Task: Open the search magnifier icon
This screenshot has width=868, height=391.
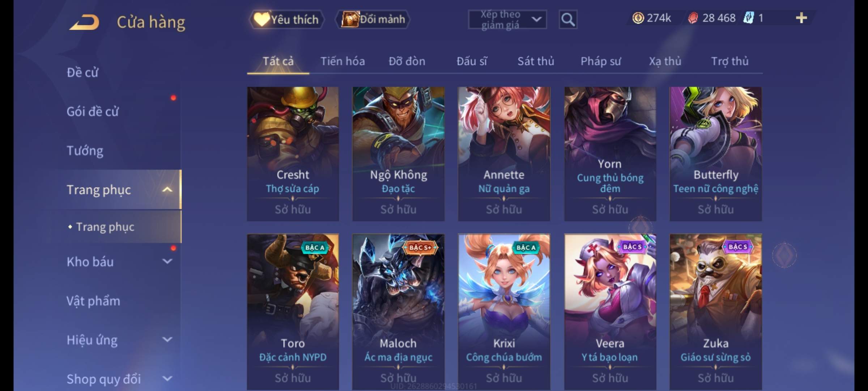Action: click(568, 19)
